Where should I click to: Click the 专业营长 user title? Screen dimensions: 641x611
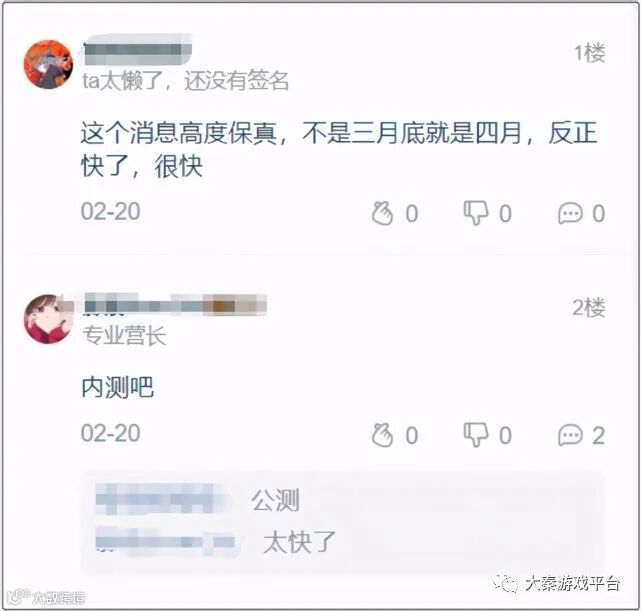(124, 336)
